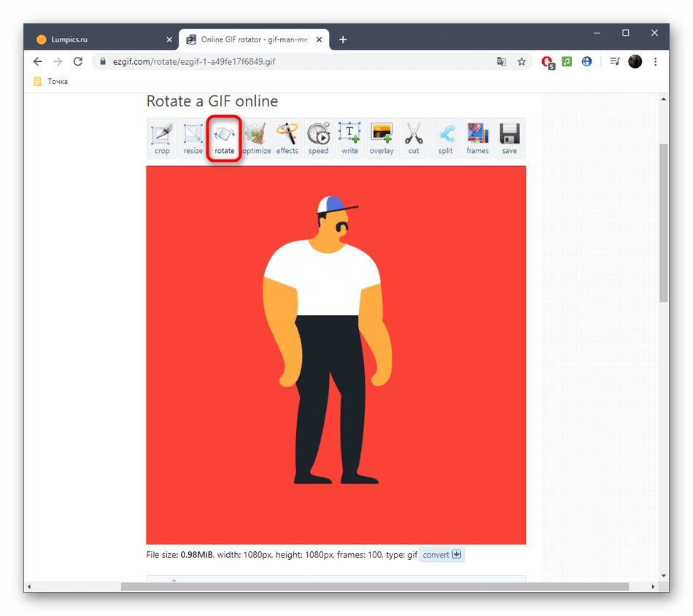Open the blue globe extension icon
The width and height of the screenshot is (693, 616).
click(586, 61)
